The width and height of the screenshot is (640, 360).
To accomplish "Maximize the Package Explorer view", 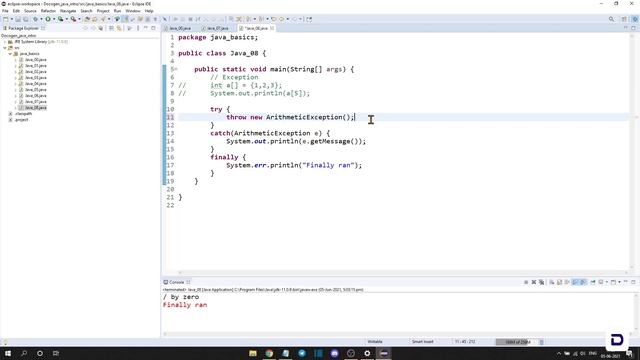I will (x=153, y=28).
